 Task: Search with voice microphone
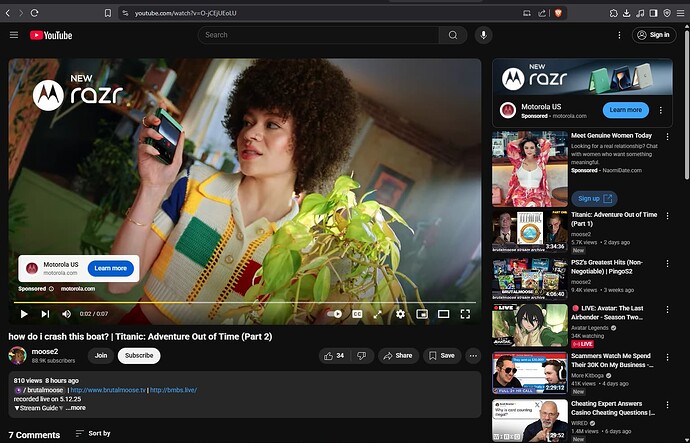point(483,35)
